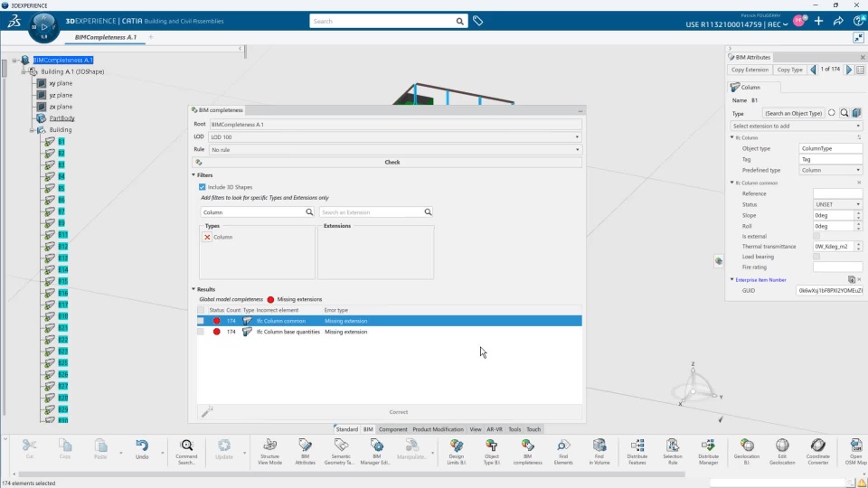Click the compass play button
Image resolution: width=868 pixels, height=488 pixels.
click(43, 26)
